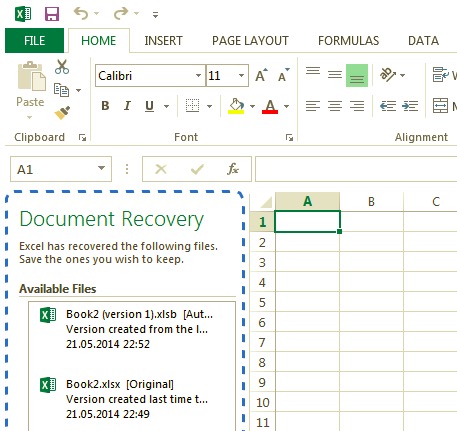Open the PAGE LAYOUT tab

pyautogui.click(x=250, y=41)
